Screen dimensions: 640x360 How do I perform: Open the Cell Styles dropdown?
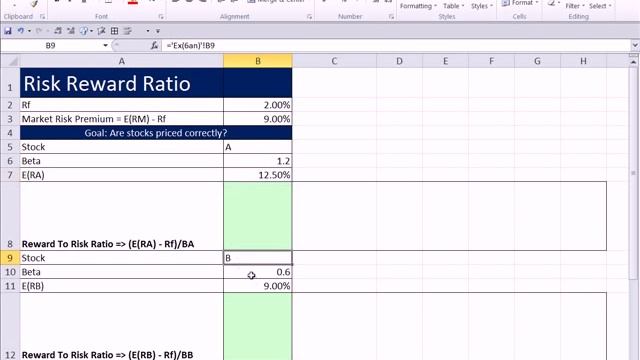[482, 6]
